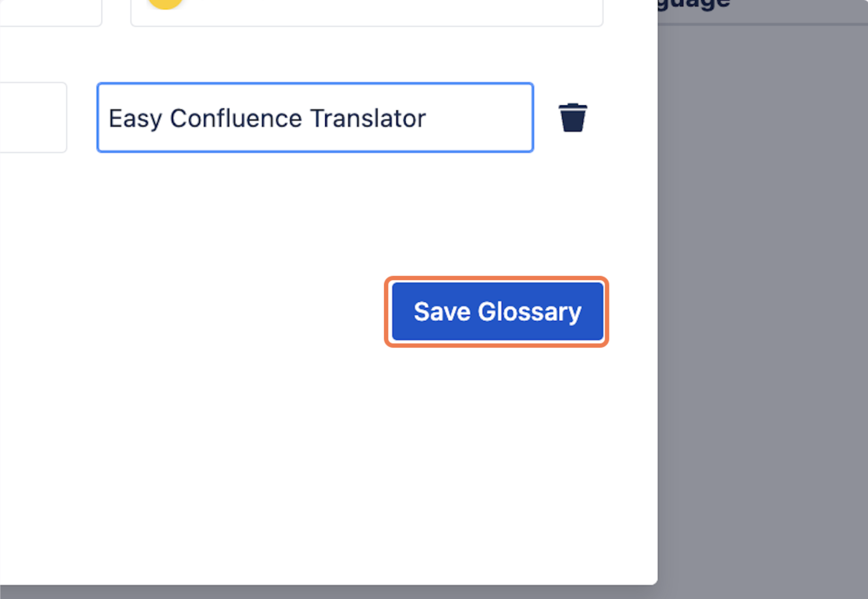
Task: Delete the Easy Confluence Translator glossary entry
Action: 572,118
